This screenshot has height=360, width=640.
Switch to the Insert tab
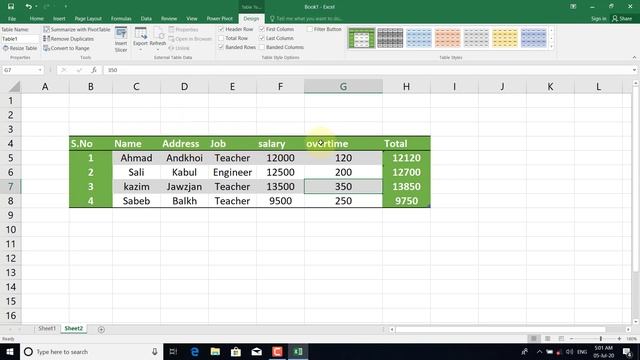(59, 18)
